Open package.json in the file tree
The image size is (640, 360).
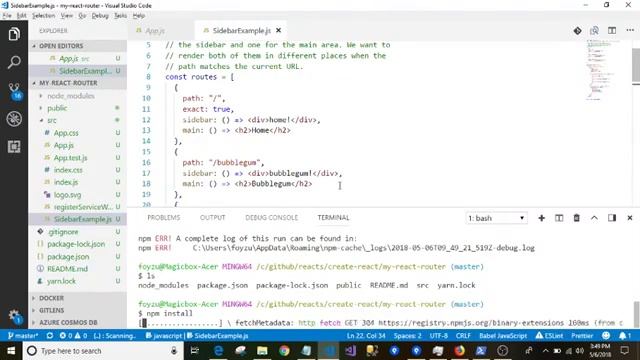pyautogui.click(x=68, y=257)
